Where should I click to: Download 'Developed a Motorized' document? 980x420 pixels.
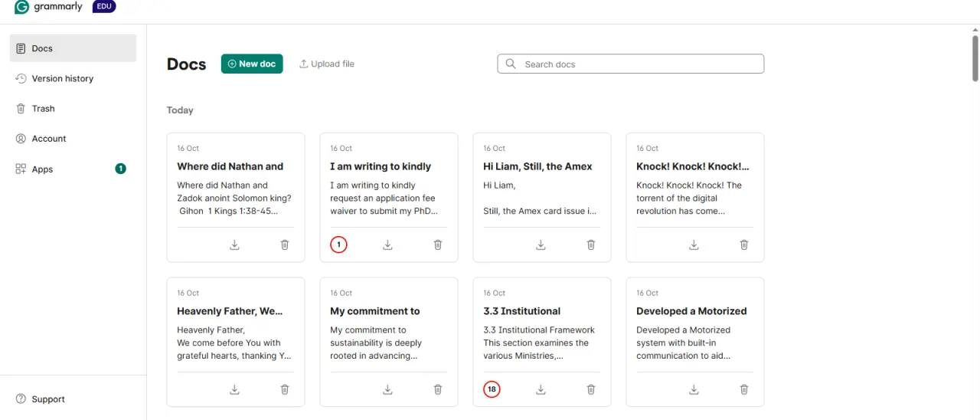tap(694, 389)
